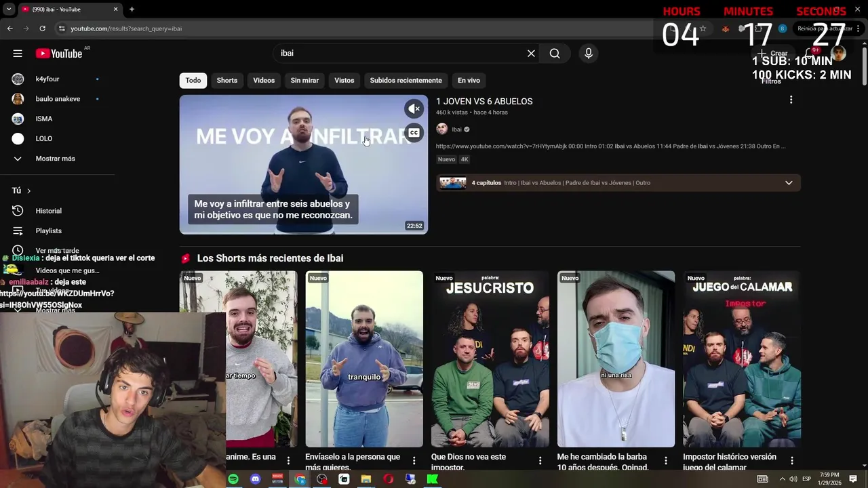Open system volume in the tray
The image size is (868, 488).
pos(793,479)
